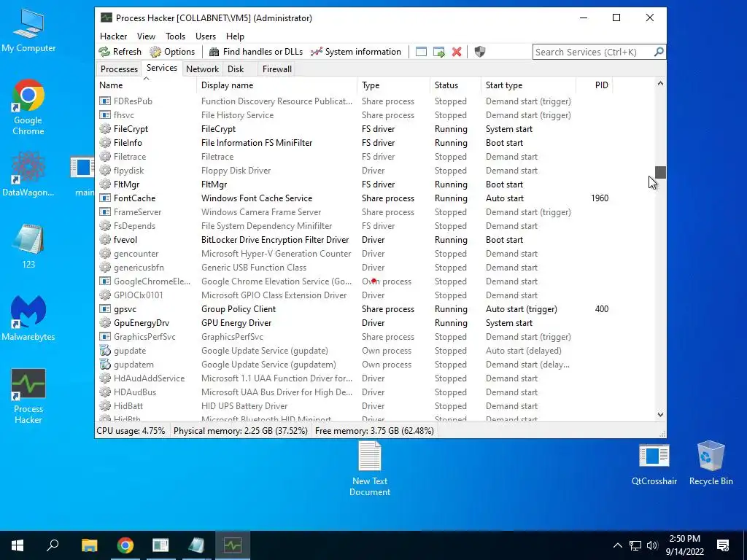The height and width of the screenshot is (560, 747).
Task: Open the Help menu
Action: pos(235,36)
